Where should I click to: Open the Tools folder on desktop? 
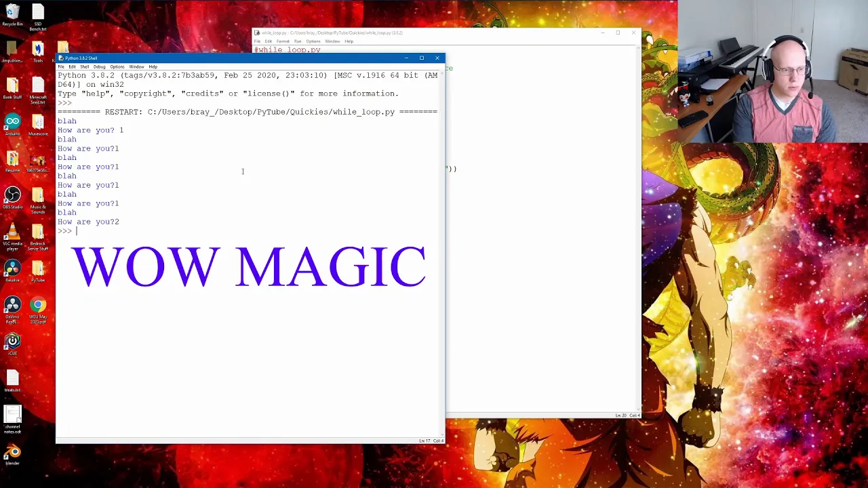pos(38,52)
